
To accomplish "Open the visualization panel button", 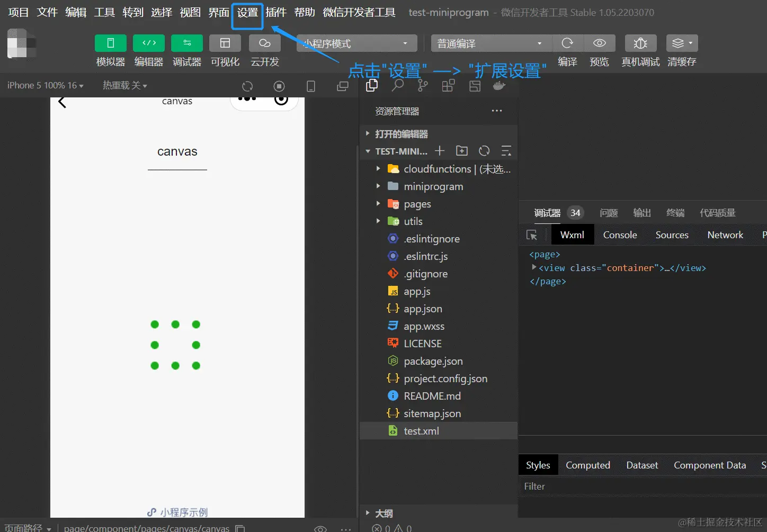I will click(x=225, y=43).
